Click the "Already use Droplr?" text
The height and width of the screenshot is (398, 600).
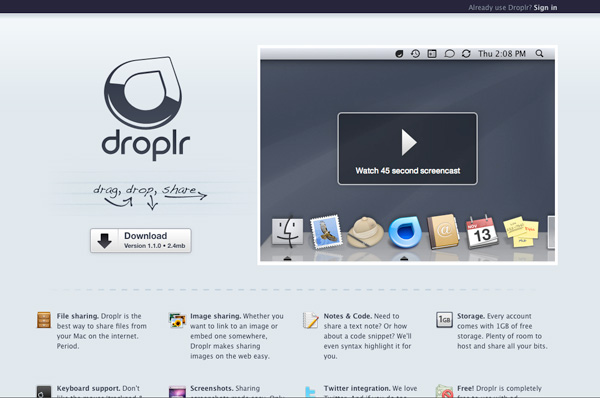(x=500, y=7)
